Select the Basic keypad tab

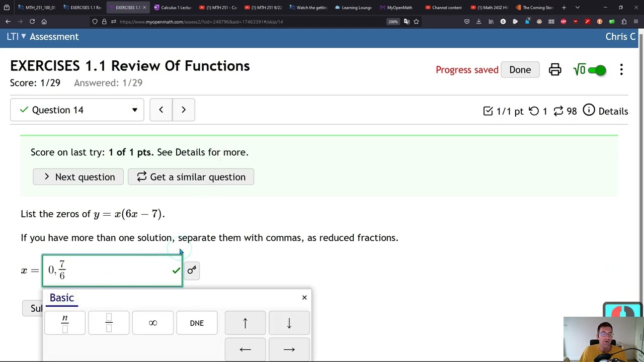62,298
